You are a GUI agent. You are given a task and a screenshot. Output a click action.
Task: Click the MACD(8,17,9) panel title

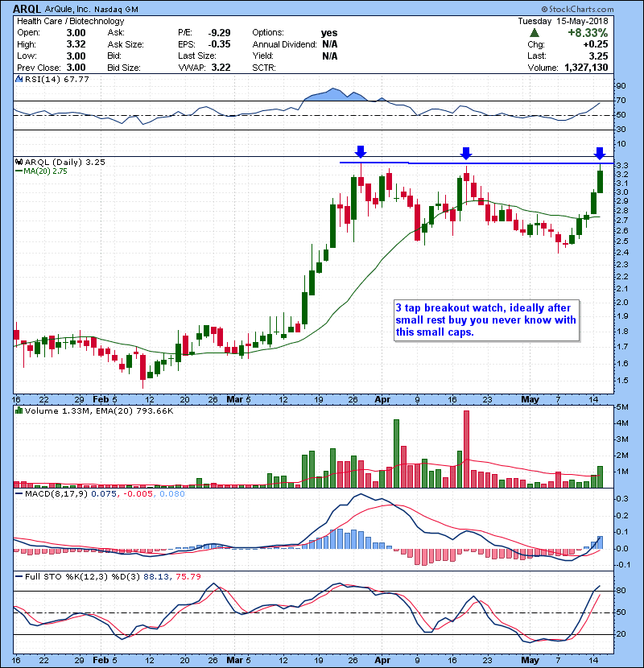tap(56, 494)
